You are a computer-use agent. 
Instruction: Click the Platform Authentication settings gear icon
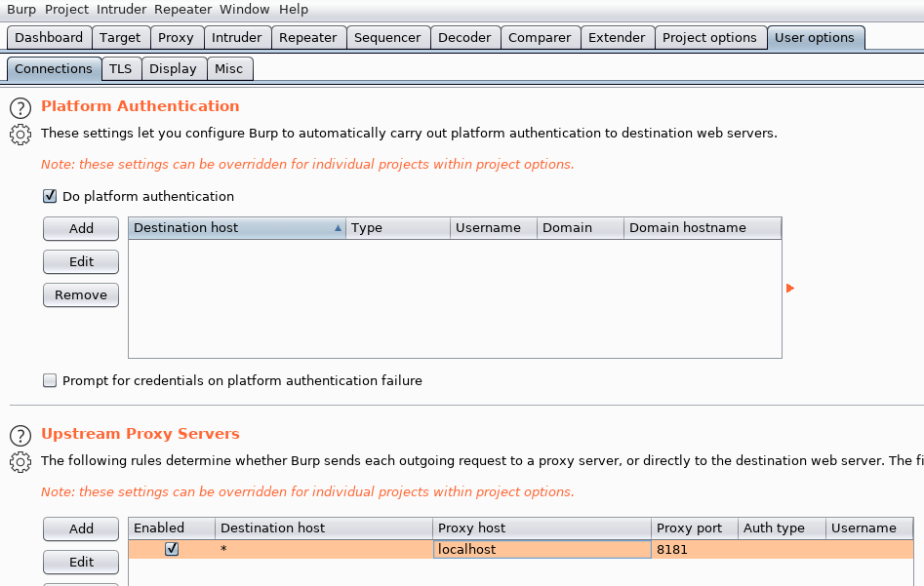(x=20, y=134)
